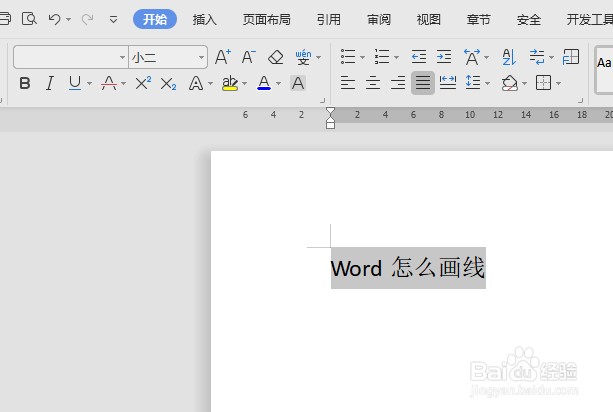This screenshot has width=613, height=412.
Task: Click the show paragraph marks icon
Action: (x=537, y=57)
